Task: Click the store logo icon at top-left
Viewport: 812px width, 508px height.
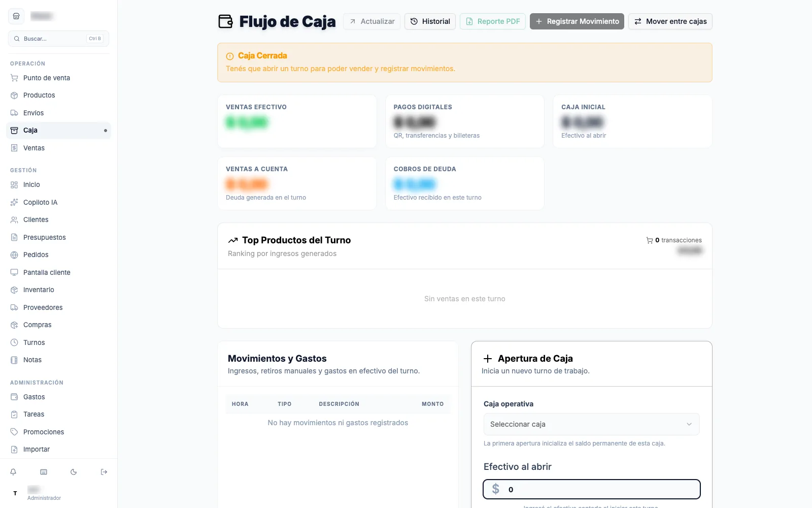Action: coord(16,16)
